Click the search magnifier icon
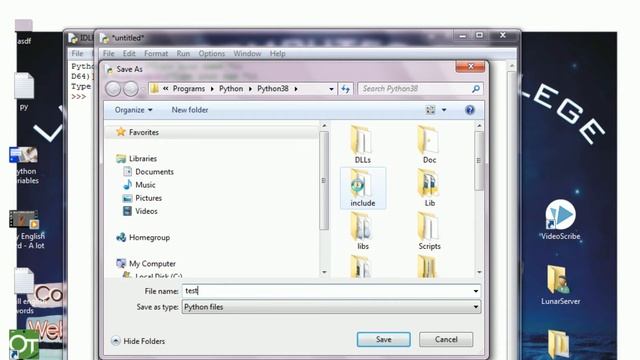This screenshot has width=640, height=360. 476,89
